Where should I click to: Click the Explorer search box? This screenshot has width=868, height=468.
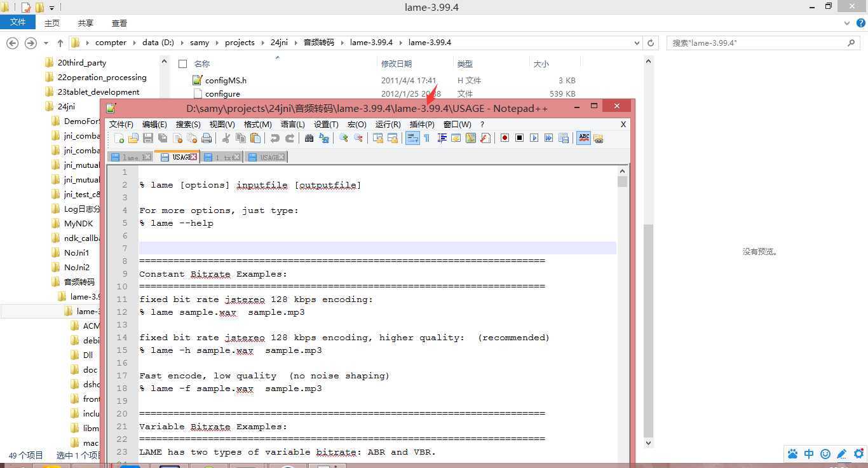tap(763, 43)
